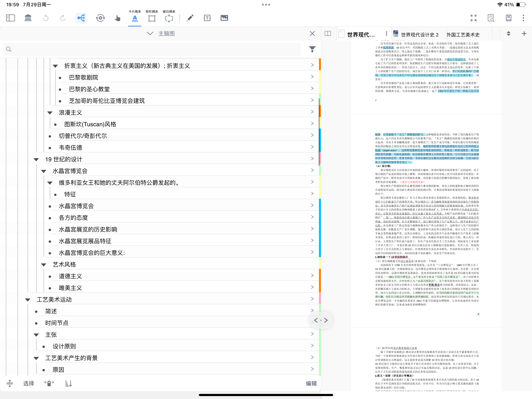Click the outline search field
The width and height of the screenshot is (532, 399).
click(x=152, y=49)
